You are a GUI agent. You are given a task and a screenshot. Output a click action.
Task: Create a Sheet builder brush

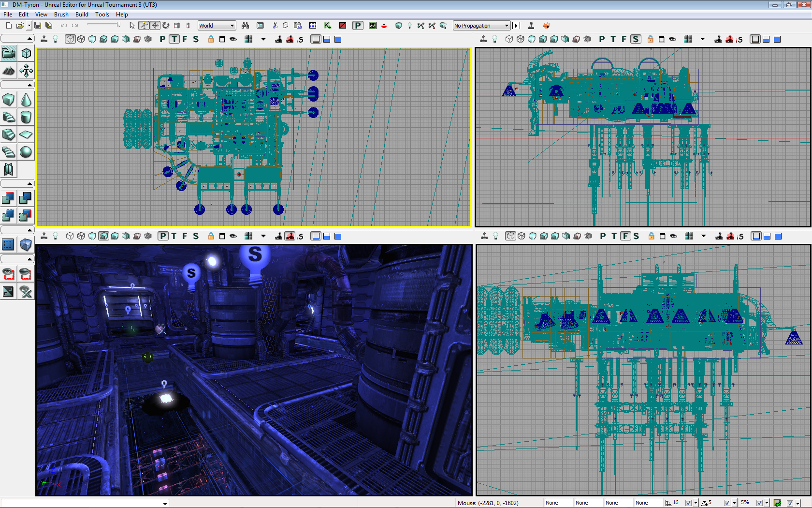point(26,134)
